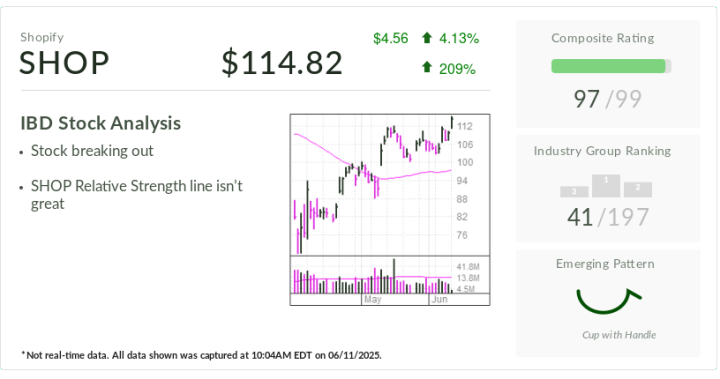This screenshot has width=720, height=379.
Task: Click the $114.82 stock price
Action: pos(282,62)
